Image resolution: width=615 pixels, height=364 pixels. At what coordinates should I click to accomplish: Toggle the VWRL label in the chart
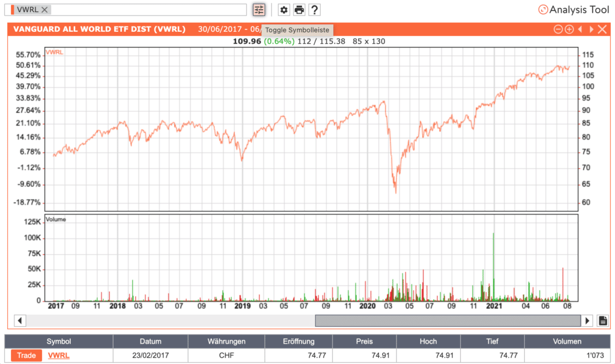click(54, 53)
